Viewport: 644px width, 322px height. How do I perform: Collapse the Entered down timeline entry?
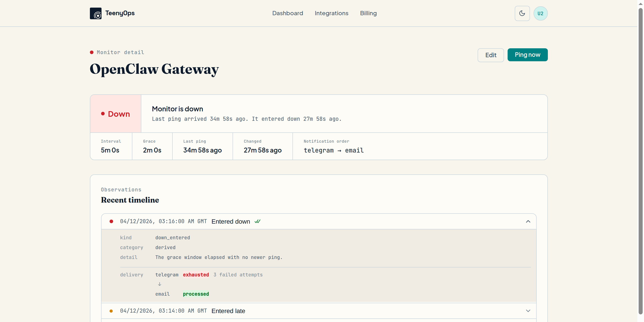pos(528,222)
